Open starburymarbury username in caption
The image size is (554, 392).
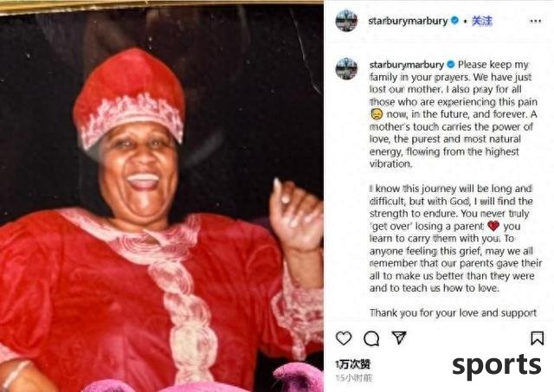pos(406,65)
